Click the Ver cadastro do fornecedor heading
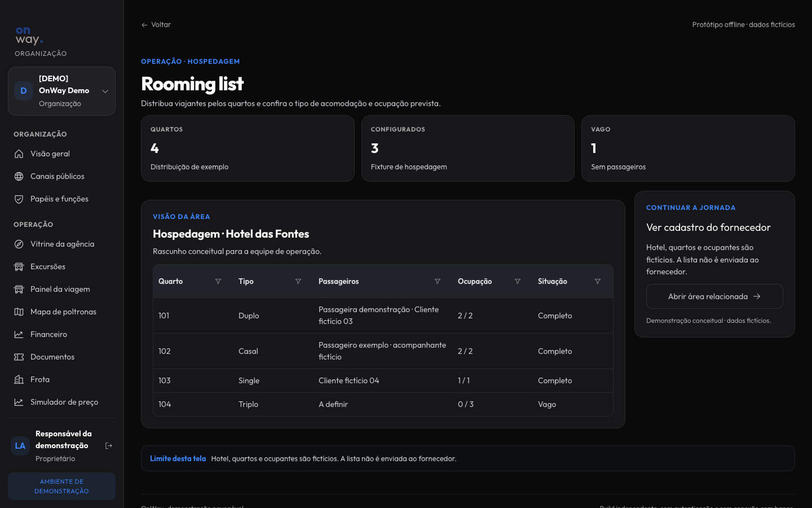Screen dimensions: 812x508 click(708, 227)
